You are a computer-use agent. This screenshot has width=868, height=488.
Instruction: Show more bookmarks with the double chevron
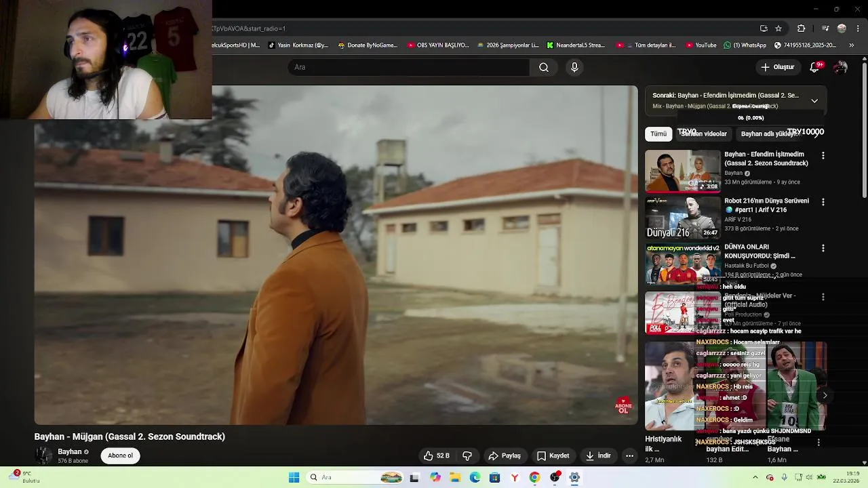852,45
